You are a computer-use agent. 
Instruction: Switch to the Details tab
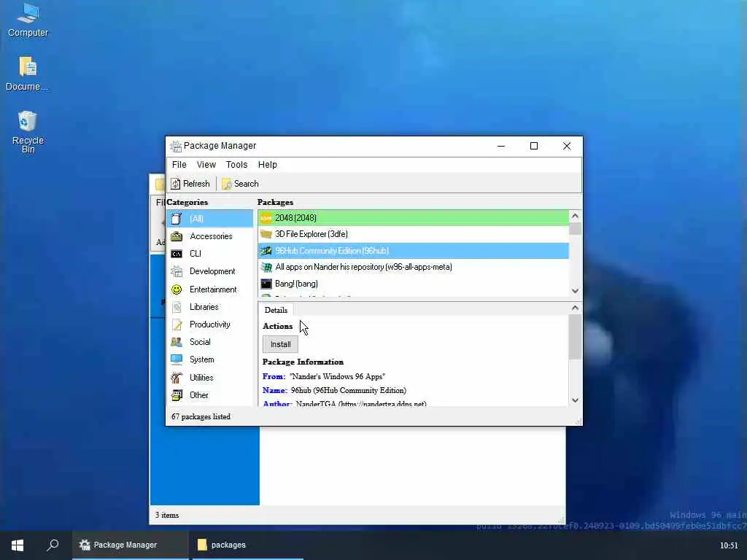pos(276,310)
